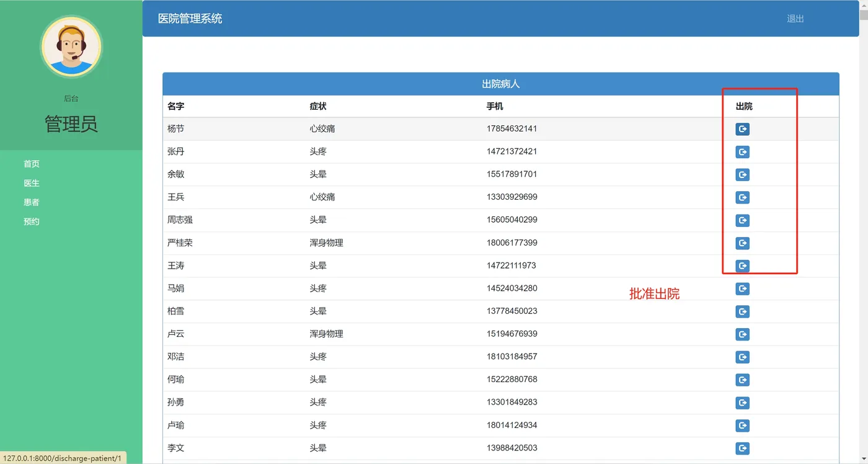The width and height of the screenshot is (868, 464).
Task: Click the 出院病人 panel title
Action: coord(501,84)
